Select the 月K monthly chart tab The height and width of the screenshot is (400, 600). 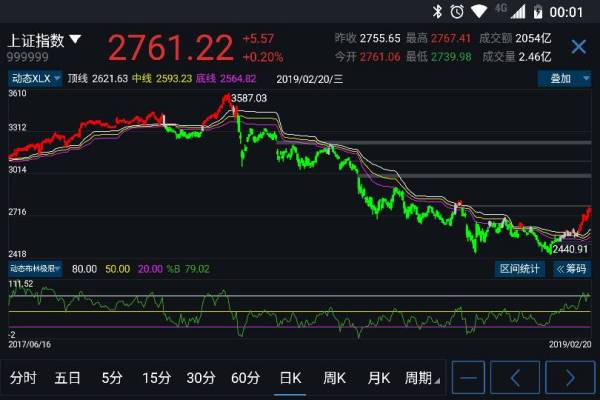click(x=379, y=378)
